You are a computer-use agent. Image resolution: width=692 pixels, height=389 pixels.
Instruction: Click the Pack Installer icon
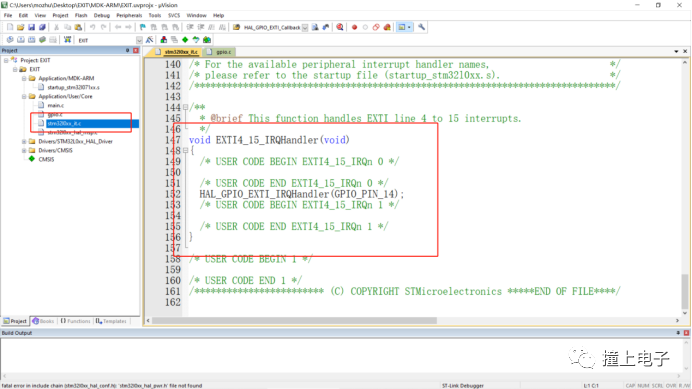point(207,40)
